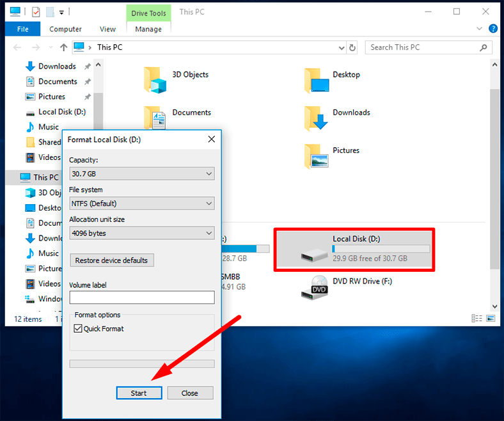Toggle the Quick Format checkbox
Screen dimensions: 504x421
(78, 328)
